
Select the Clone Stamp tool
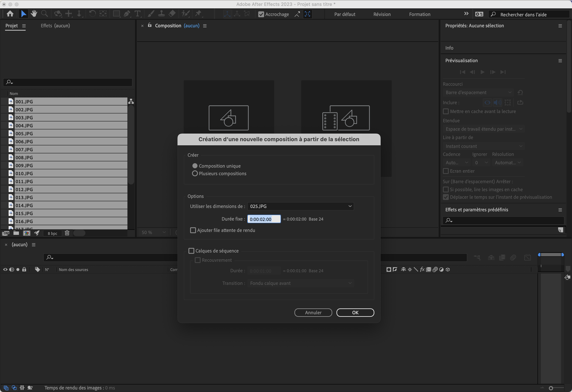(162, 14)
